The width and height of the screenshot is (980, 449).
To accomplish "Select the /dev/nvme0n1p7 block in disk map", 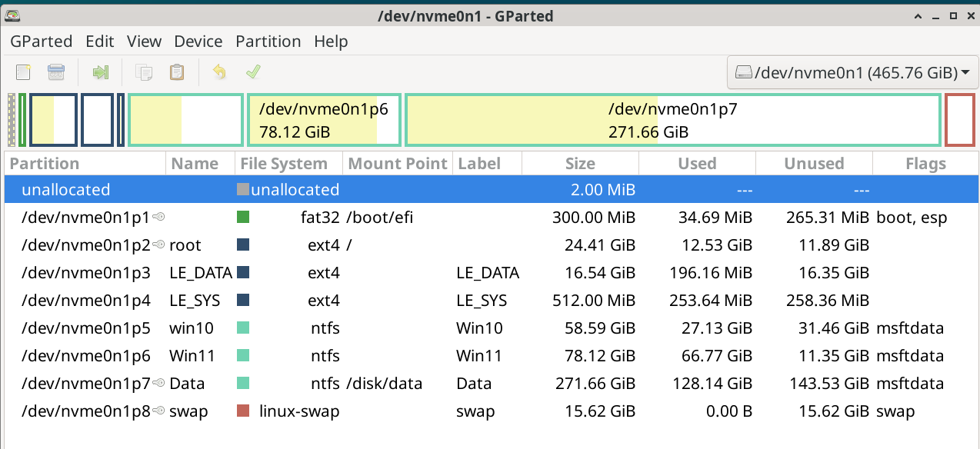I will (x=673, y=120).
